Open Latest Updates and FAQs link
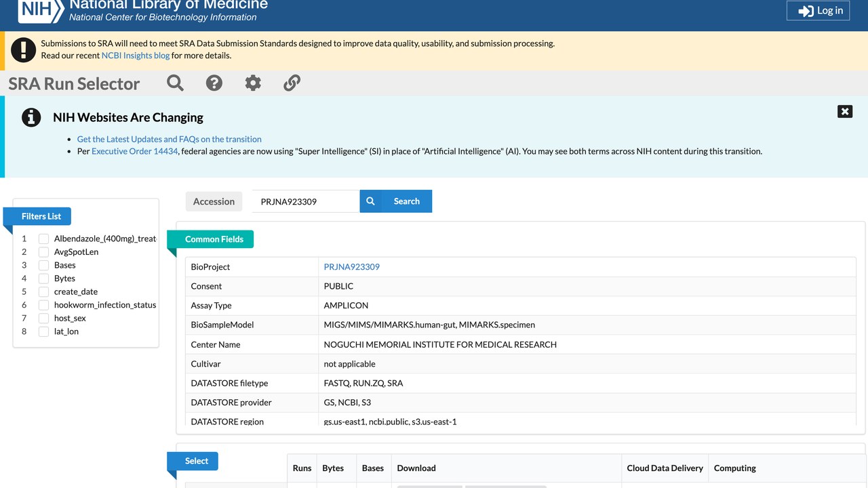Viewport: 868px width, 488px height. tap(169, 139)
